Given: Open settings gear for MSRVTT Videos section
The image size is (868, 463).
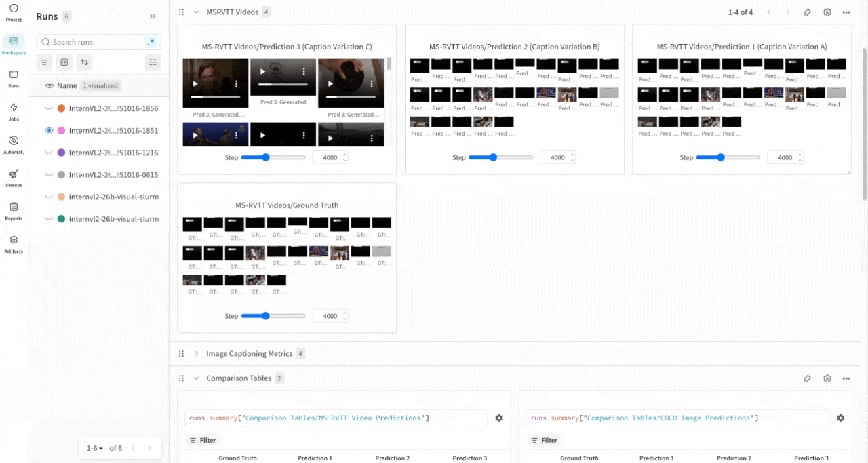Looking at the screenshot, I should (827, 12).
